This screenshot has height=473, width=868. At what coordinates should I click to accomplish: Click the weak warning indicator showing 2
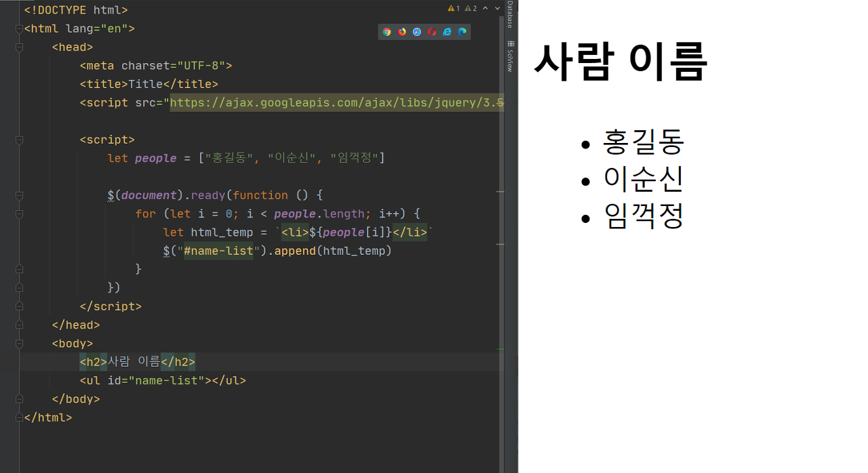(471, 8)
